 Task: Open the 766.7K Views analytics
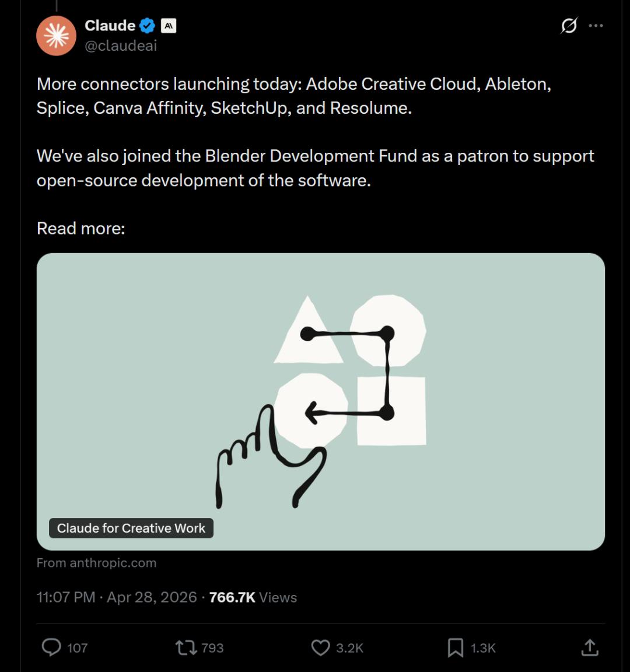click(x=253, y=597)
